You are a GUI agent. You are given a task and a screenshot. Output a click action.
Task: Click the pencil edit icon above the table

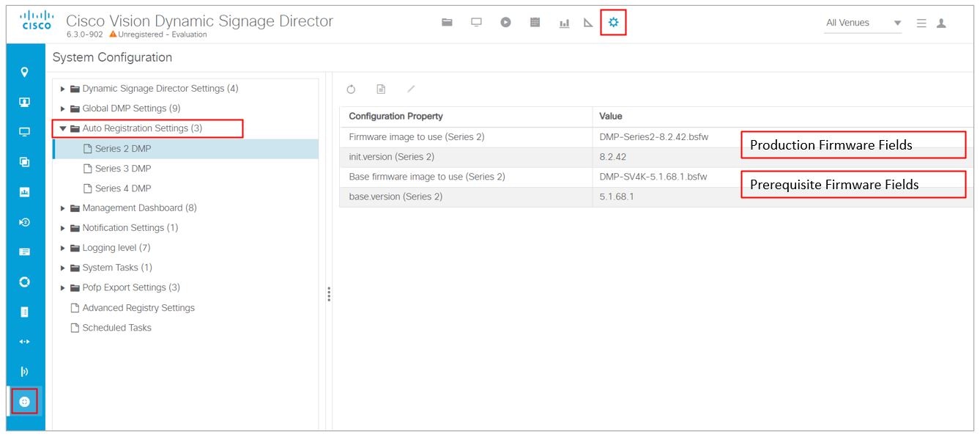click(x=411, y=89)
